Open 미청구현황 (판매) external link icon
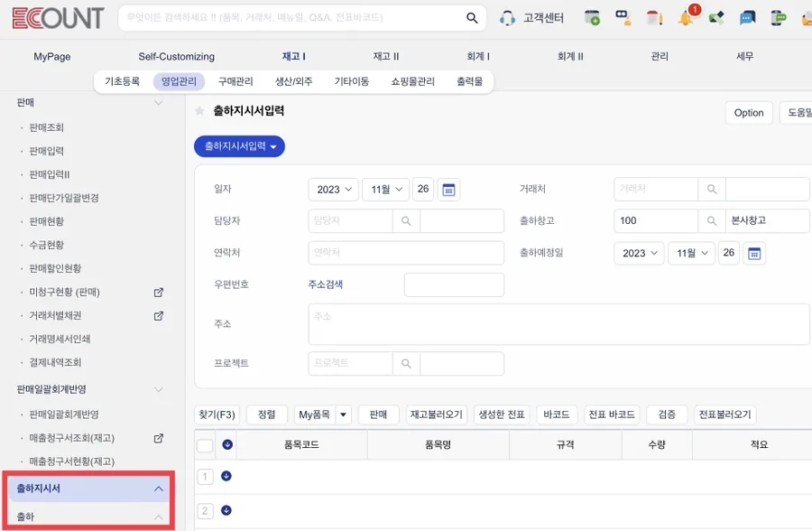The height and width of the screenshot is (531, 812). click(159, 293)
